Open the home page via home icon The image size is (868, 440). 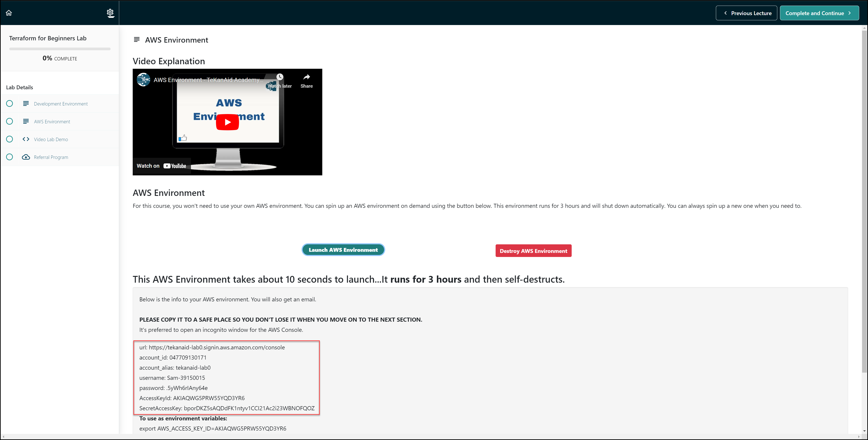tap(9, 12)
